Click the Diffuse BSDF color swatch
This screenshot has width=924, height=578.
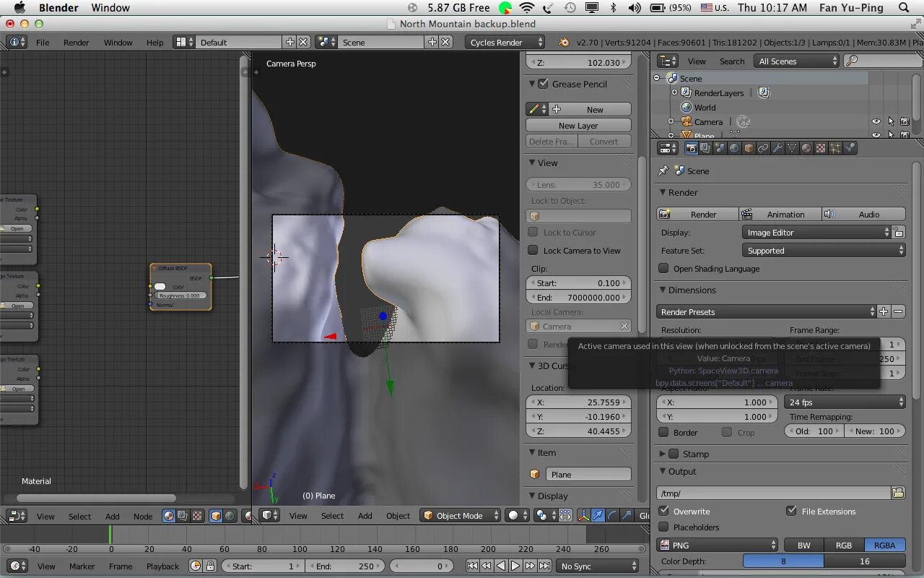(x=160, y=287)
